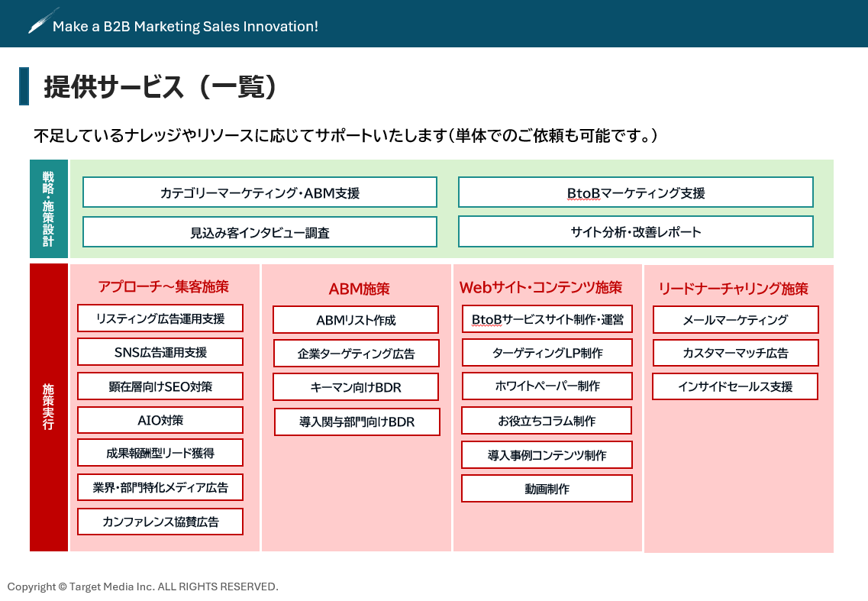This screenshot has width=868, height=601.
Task: Select the 戦略・施策設計 sidebar label
Action: pyautogui.click(x=49, y=208)
